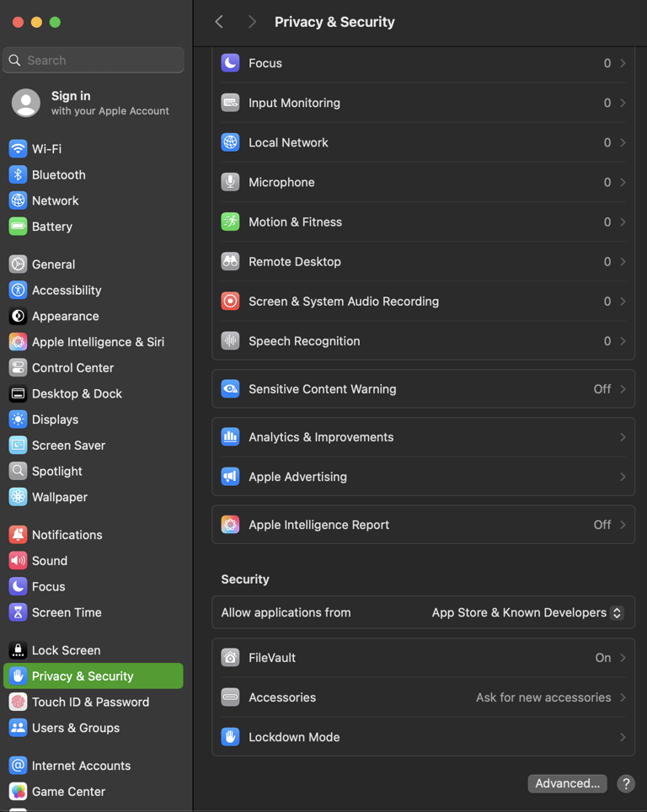Open the Allow applications from dropdown
The height and width of the screenshot is (812, 647).
point(527,612)
